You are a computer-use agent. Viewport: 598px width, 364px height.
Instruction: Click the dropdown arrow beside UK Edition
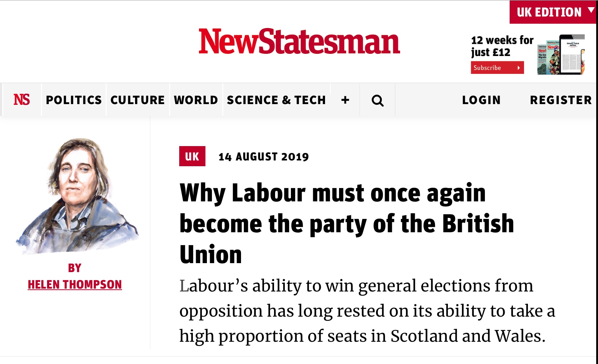590,10
